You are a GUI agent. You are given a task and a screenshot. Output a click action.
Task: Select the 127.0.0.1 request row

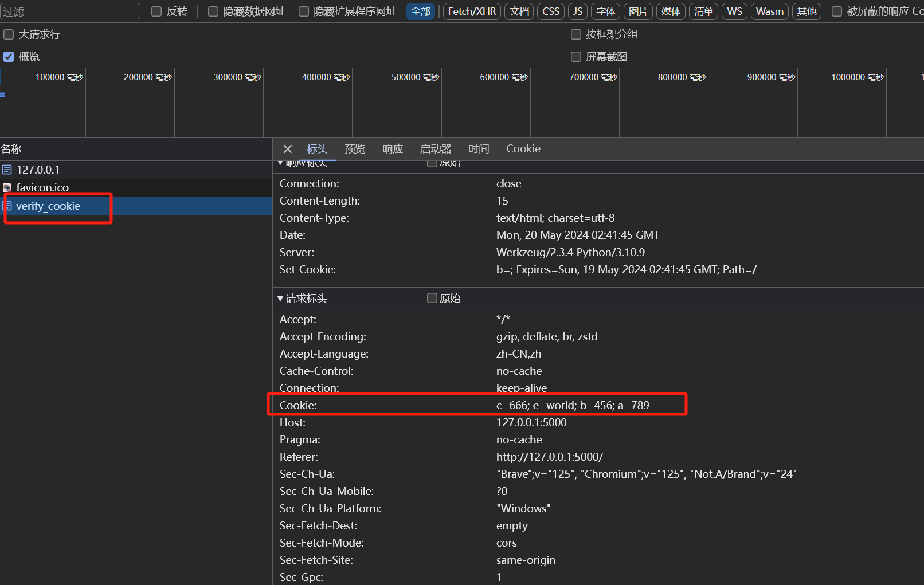coord(38,170)
